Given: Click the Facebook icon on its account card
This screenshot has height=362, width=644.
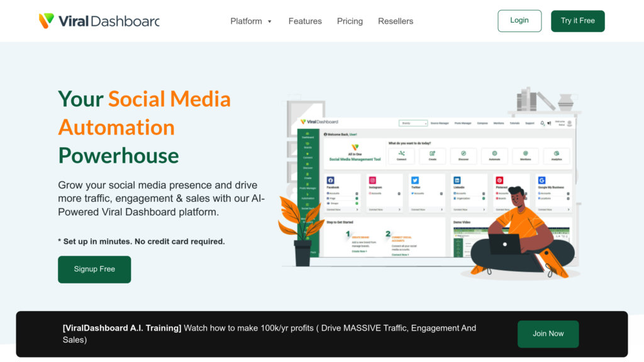Looking at the screenshot, I should 331,180.
